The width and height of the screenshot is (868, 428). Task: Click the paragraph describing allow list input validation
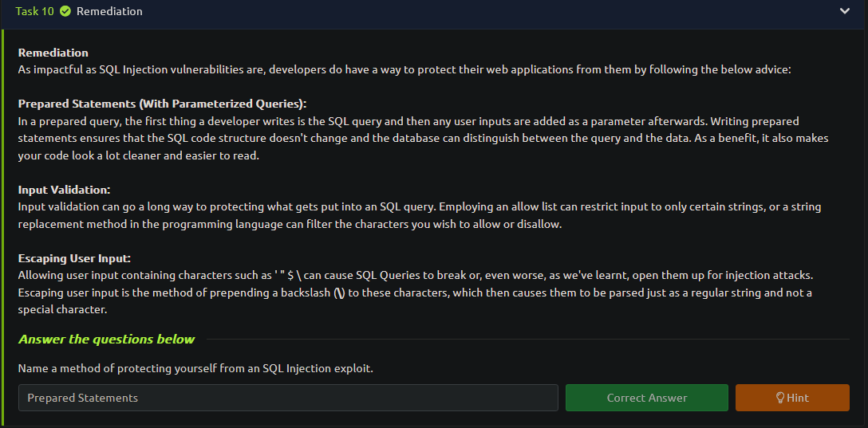[x=419, y=216]
